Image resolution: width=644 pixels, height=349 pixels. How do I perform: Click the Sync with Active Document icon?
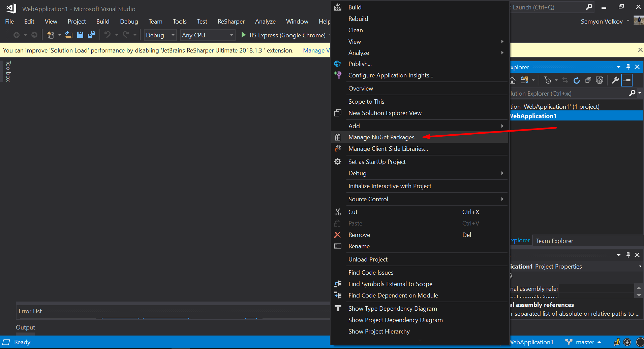click(565, 80)
